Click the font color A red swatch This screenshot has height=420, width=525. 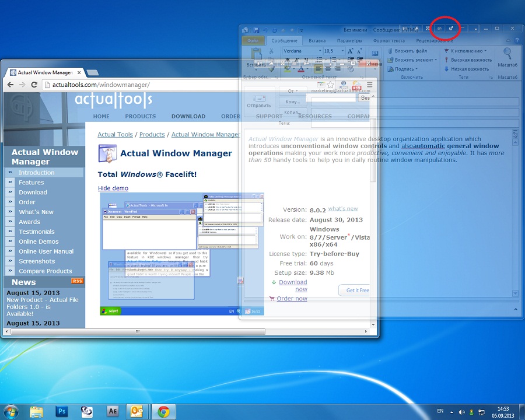pos(300,69)
